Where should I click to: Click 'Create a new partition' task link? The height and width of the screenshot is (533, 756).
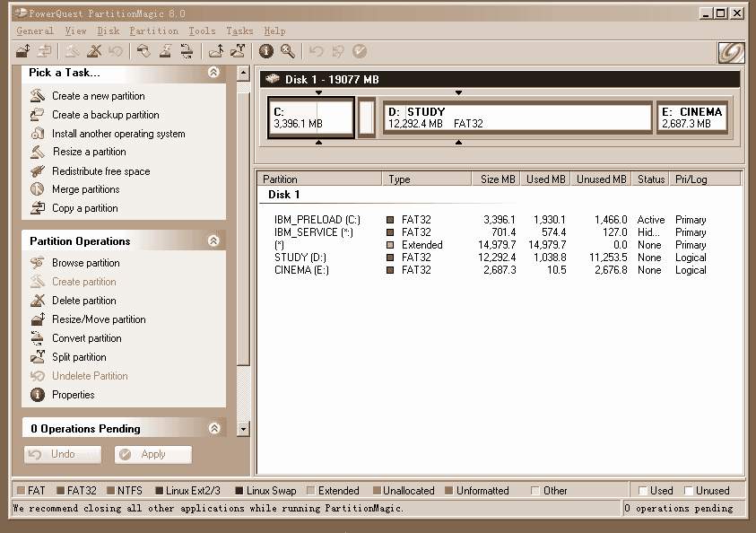[99, 95]
